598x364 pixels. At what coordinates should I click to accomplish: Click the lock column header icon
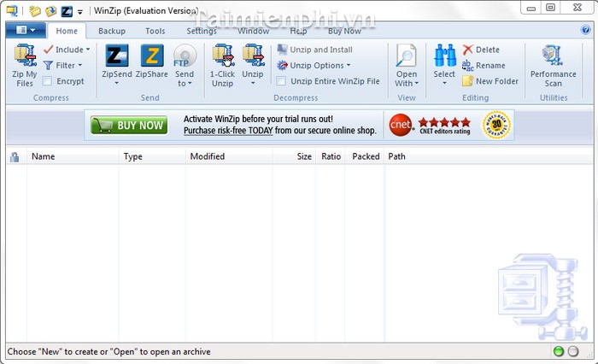[15, 157]
